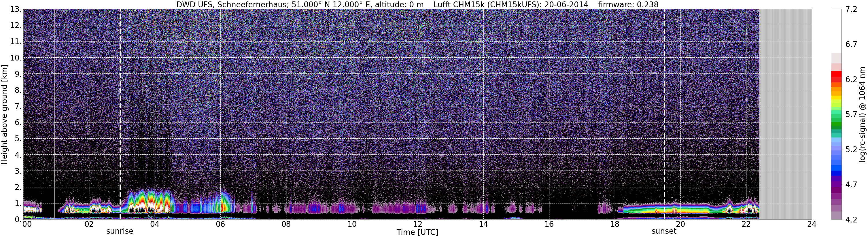Click the 'Time [UTC]' axis label

point(417,232)
